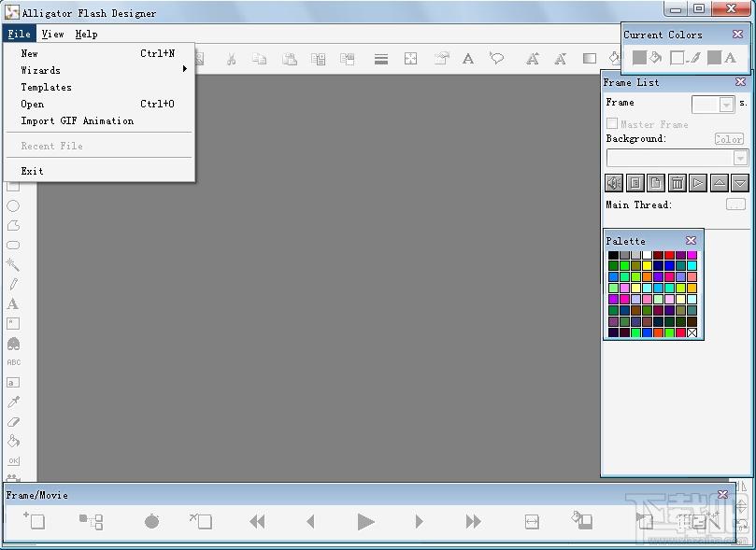This screenshot has height=550, width=756.
Task: Pick the no-color crossed swatch in Palette
Action: point(692,332)
